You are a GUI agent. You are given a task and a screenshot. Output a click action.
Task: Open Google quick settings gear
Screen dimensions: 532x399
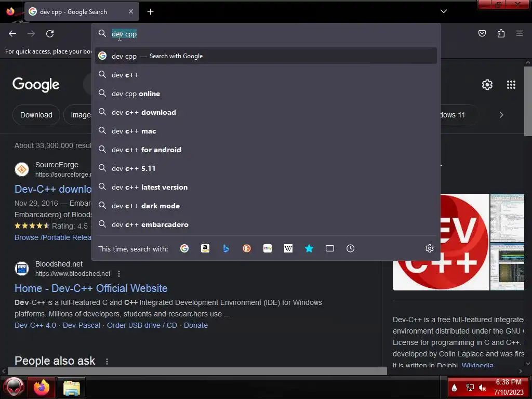click(x=487, y=85)
